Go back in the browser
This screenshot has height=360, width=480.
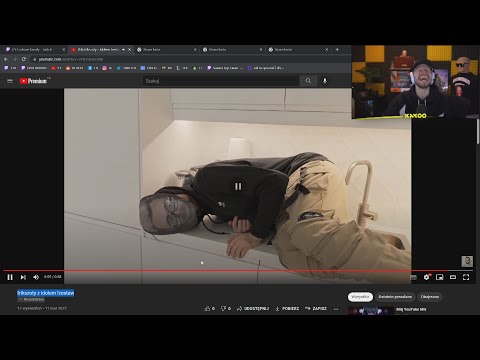click(x=6, y=59)
